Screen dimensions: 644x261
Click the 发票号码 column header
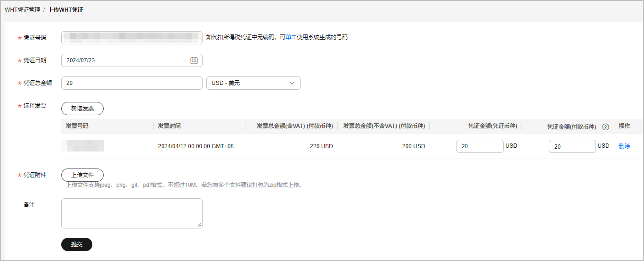[77, 126]
